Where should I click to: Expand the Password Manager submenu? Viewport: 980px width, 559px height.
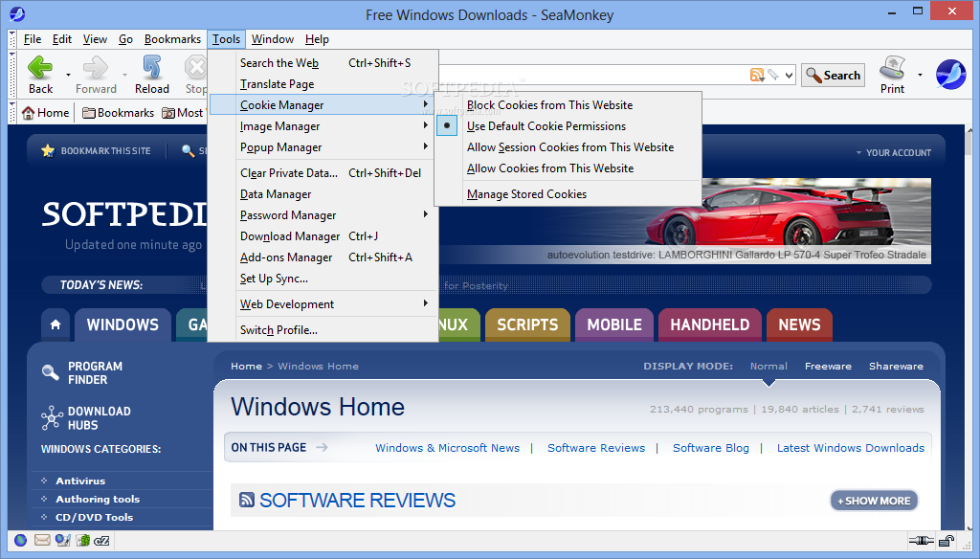323,215
